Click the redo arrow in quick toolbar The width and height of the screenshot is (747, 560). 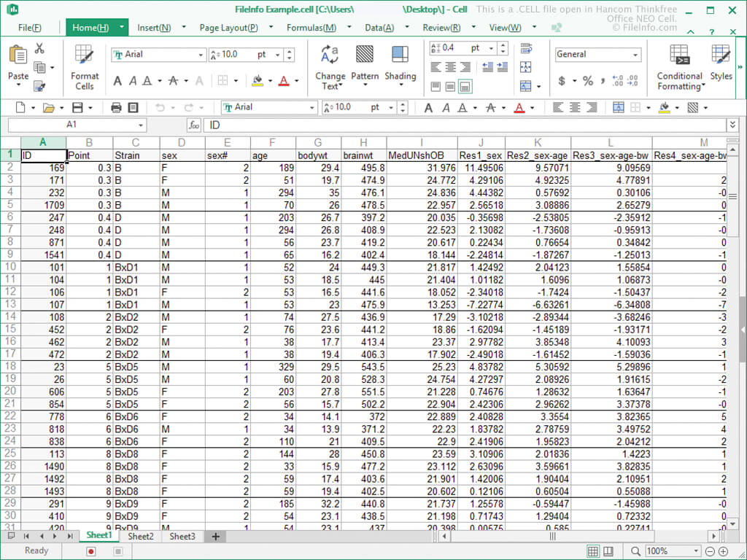tap(189, 108)
